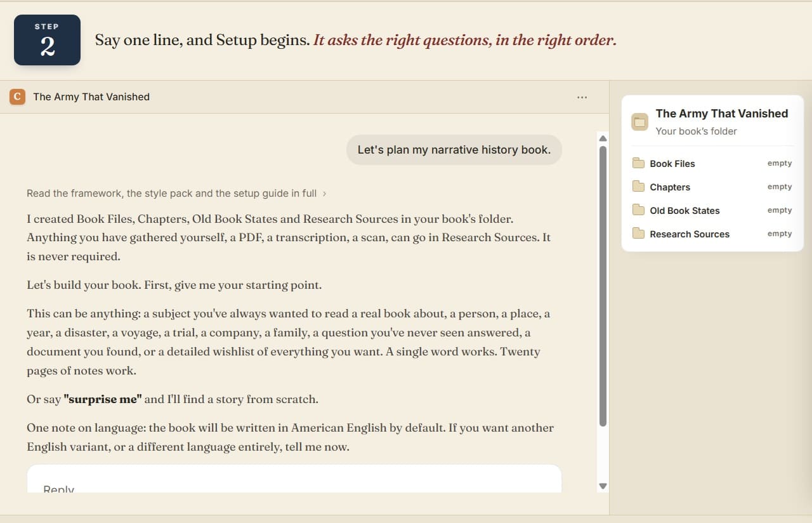812x523 pixels.
Task: Click the Research Sources folder icon
Action: point(638,234)
